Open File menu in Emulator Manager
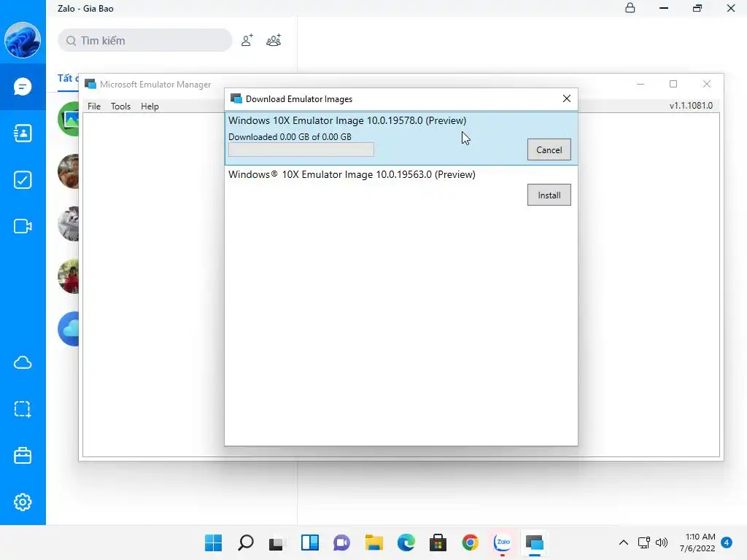This screenshot has height=560, width=747. pos(94,106)
